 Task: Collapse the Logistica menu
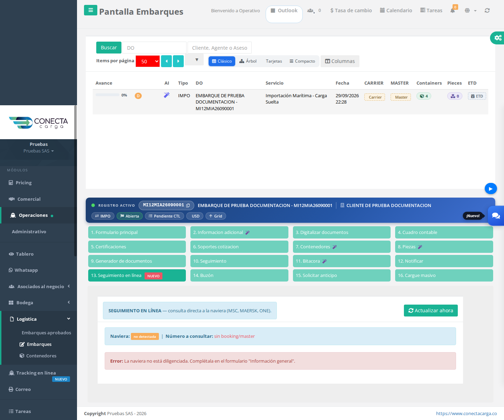(x=38, y=319)
